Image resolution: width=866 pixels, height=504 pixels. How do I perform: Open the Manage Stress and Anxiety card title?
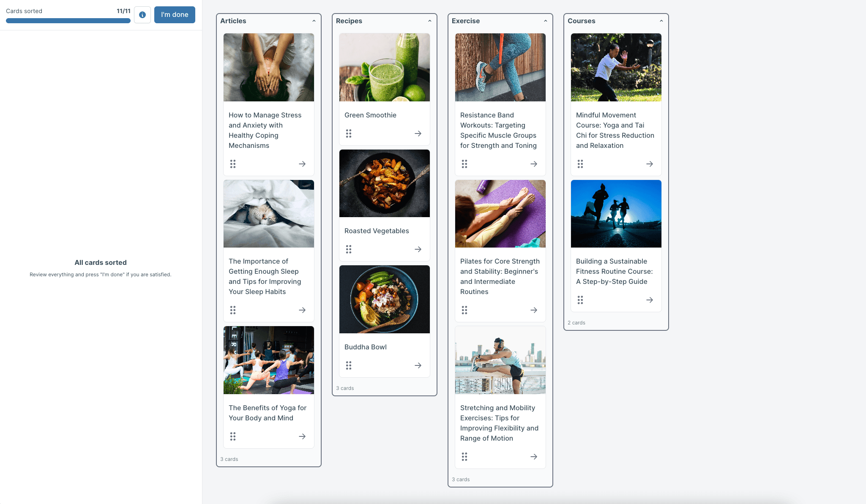[x=265, y=130]
